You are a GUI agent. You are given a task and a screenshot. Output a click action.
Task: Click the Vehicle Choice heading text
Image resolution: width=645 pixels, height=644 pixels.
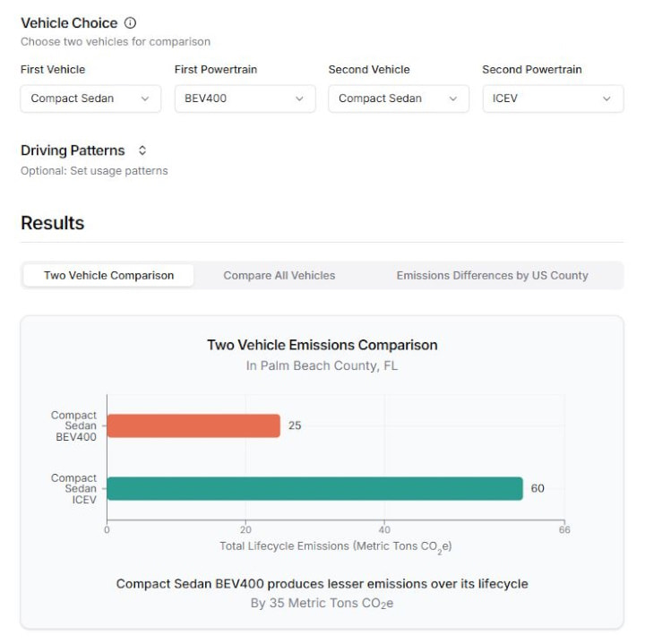69,22
